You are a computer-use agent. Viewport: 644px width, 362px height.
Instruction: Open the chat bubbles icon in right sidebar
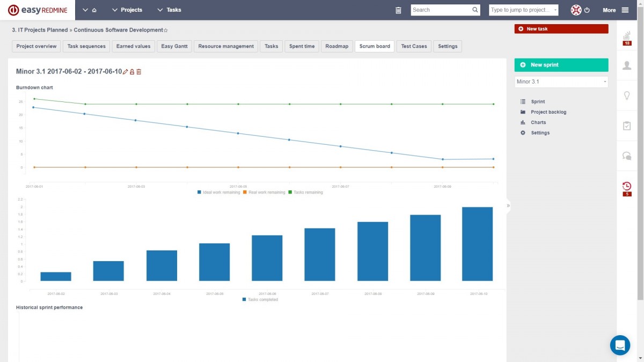click(x=626, y=156)
